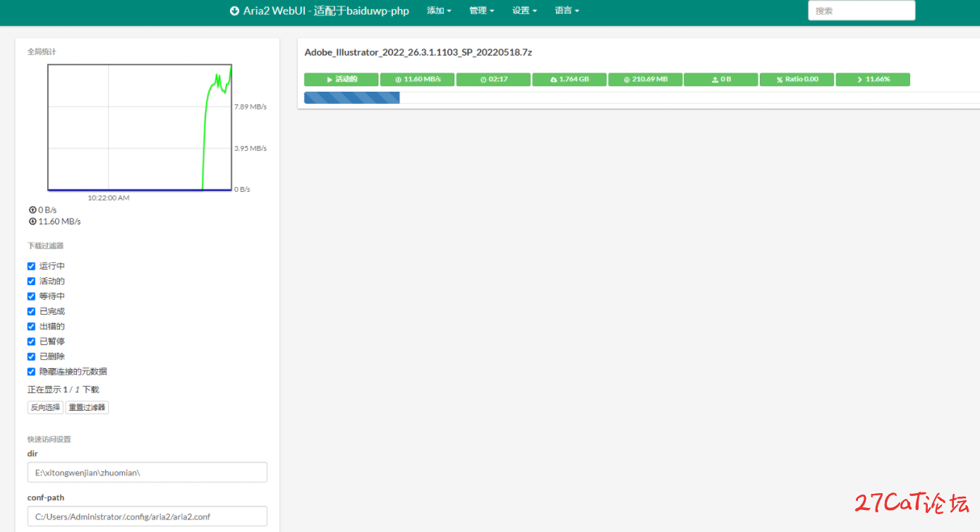This screenshot has height=532, width=980.
Task: Toggle the 运行中 filter checkbox
Action: pyautogui.click(x=31, y=266)
